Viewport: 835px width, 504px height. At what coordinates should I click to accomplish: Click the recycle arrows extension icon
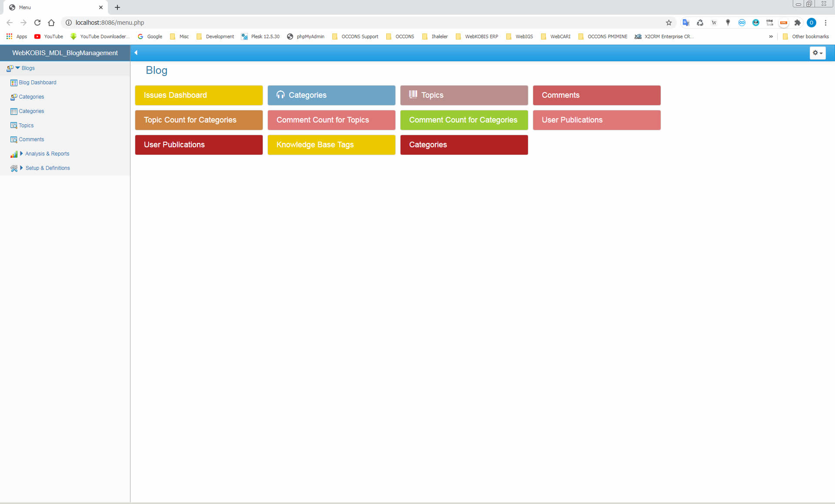pos(700,23)
